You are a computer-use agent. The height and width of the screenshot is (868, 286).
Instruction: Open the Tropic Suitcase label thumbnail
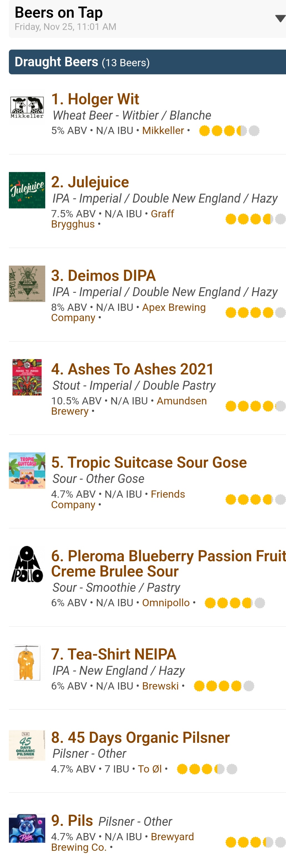(27, 471)
